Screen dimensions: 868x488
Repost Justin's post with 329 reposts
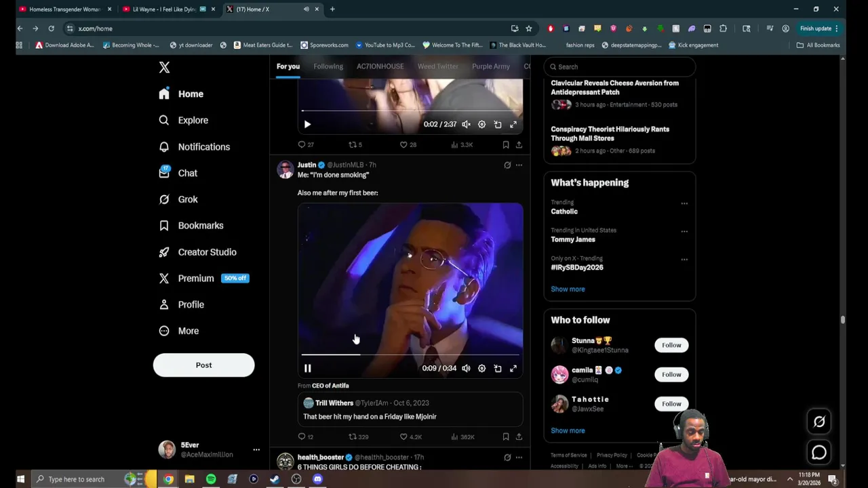[x=358, y=437]
